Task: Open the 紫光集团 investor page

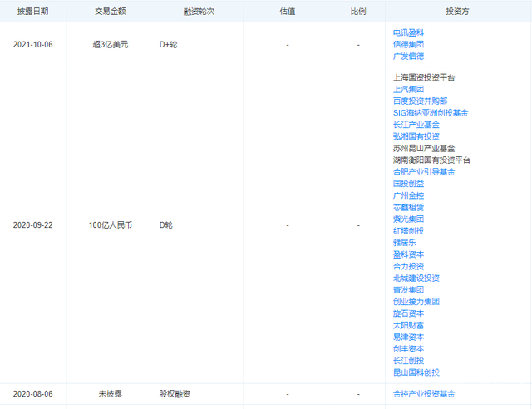Action: [408, 219]
